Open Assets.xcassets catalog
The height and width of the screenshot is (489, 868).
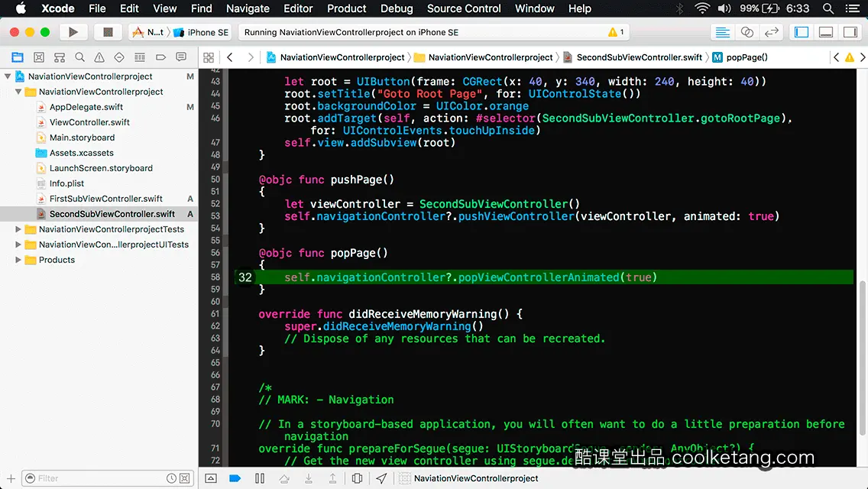point(81,153)
